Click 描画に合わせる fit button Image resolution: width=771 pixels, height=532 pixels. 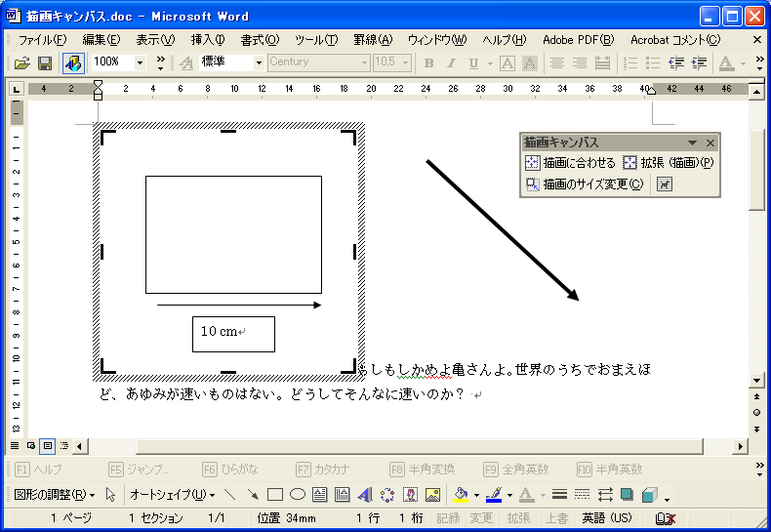tap(570, 162)
